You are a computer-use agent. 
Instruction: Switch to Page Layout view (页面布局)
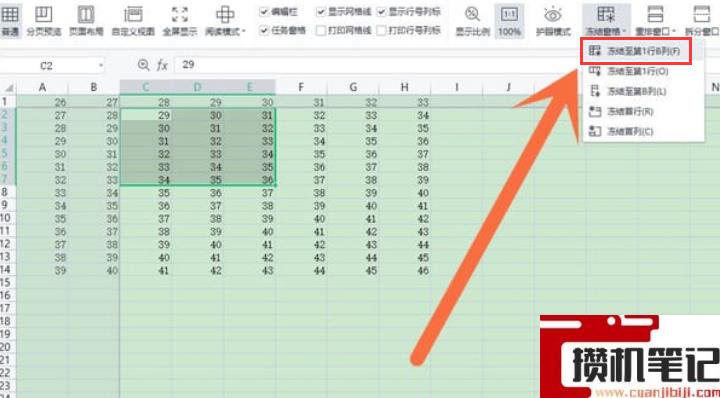click(x=86, y=20)
